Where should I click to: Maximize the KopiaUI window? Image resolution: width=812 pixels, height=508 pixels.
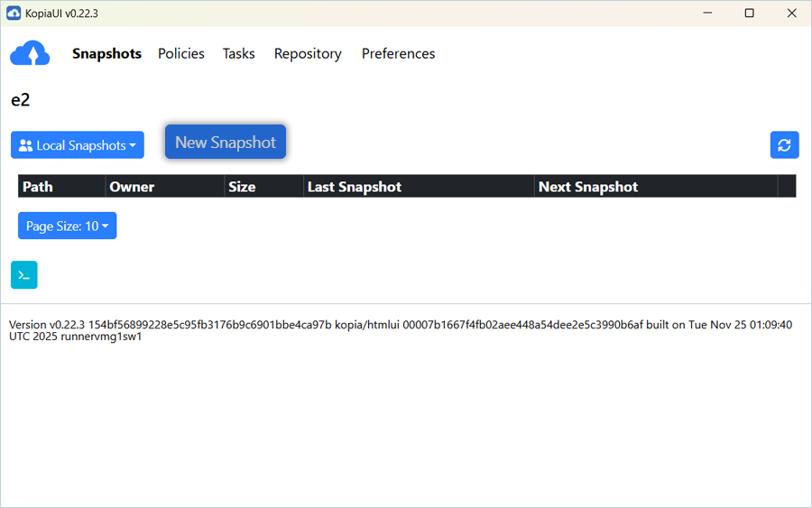click(749, 14)
